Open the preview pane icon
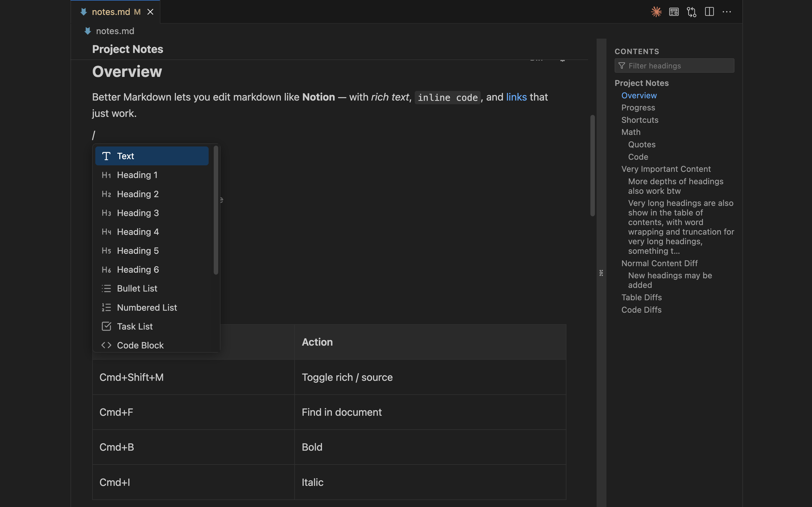Image resolution: width=812 pixels, height=507 pixels. 674,12
